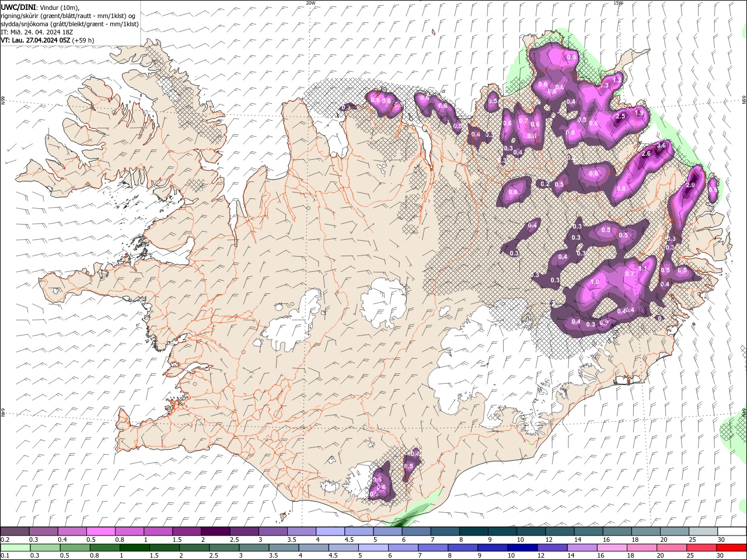Click the 15W longitude label
Viewport: 747px width, 560px height.
tap(619, 3)
